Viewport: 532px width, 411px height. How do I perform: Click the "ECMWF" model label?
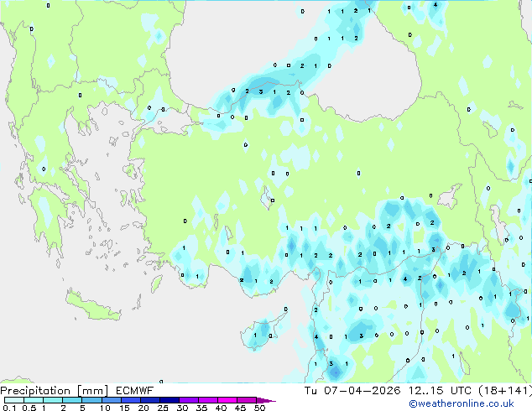point(135,391)
